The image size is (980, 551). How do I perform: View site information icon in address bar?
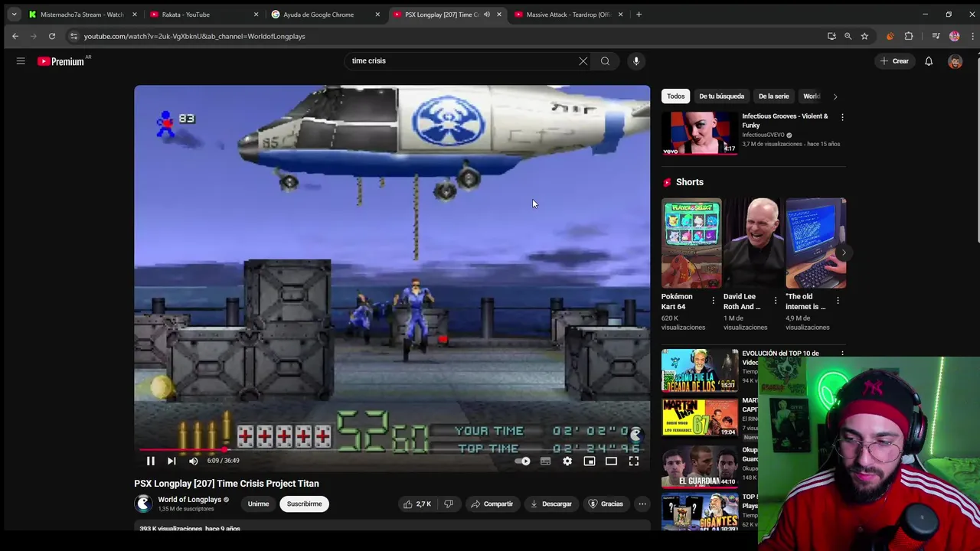tap(73, 36)
